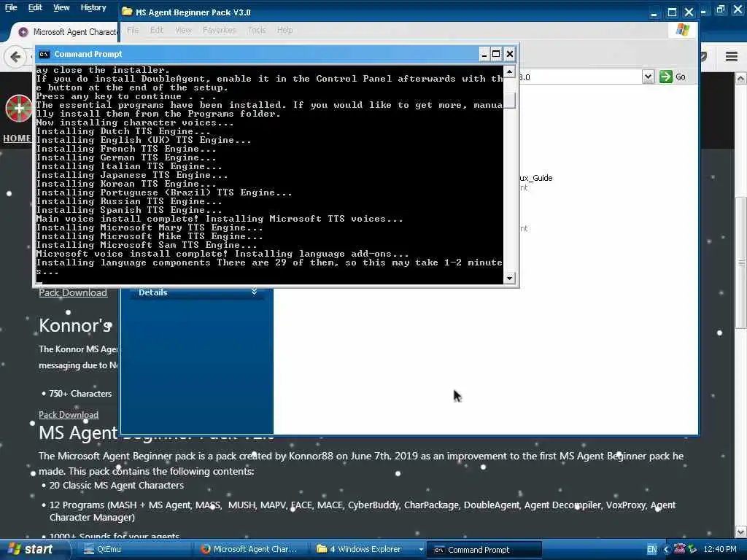Screen dimensions: 747x560
Task: Open the Help menu in Explorer window
Action: [285, 30]
